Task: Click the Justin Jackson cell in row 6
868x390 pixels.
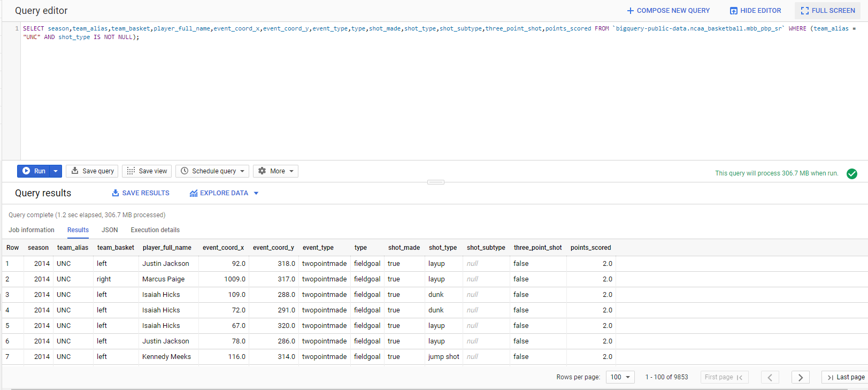Action: pyautogui.click(x=166, y=341)
